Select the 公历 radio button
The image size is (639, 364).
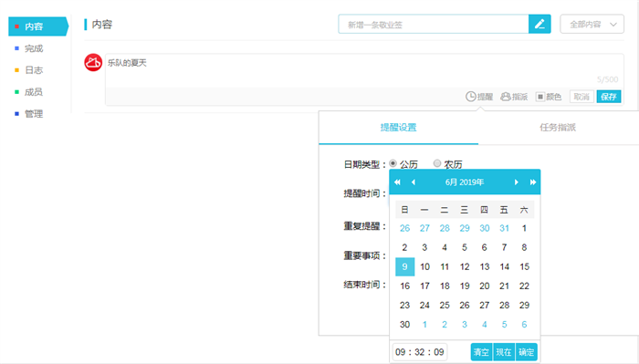393,163
